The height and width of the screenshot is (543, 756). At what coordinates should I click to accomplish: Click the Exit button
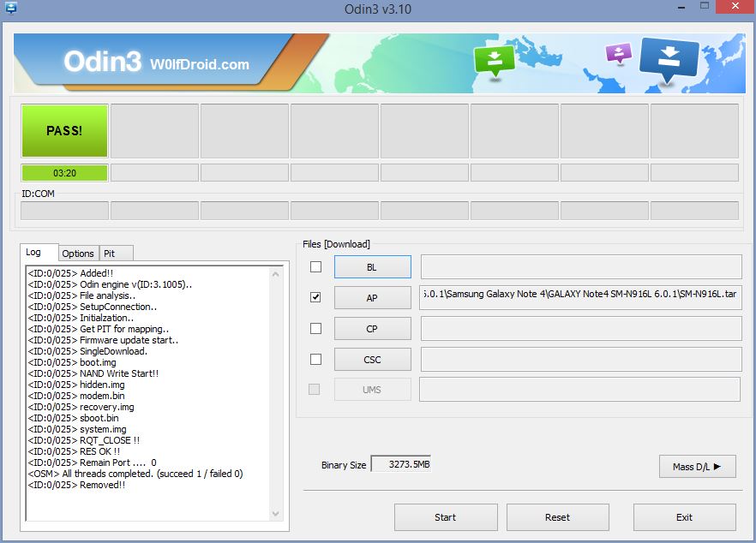pyautogui.click(x=685, y=517)
